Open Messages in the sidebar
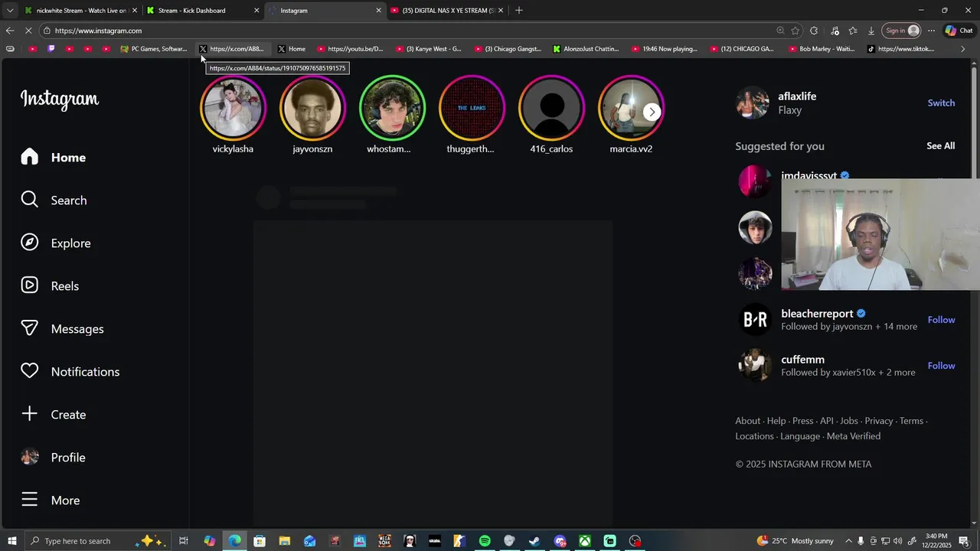Image resolution: width=980 pixels, height=551 pixels. pyautogui.click(x=62, y=329)
